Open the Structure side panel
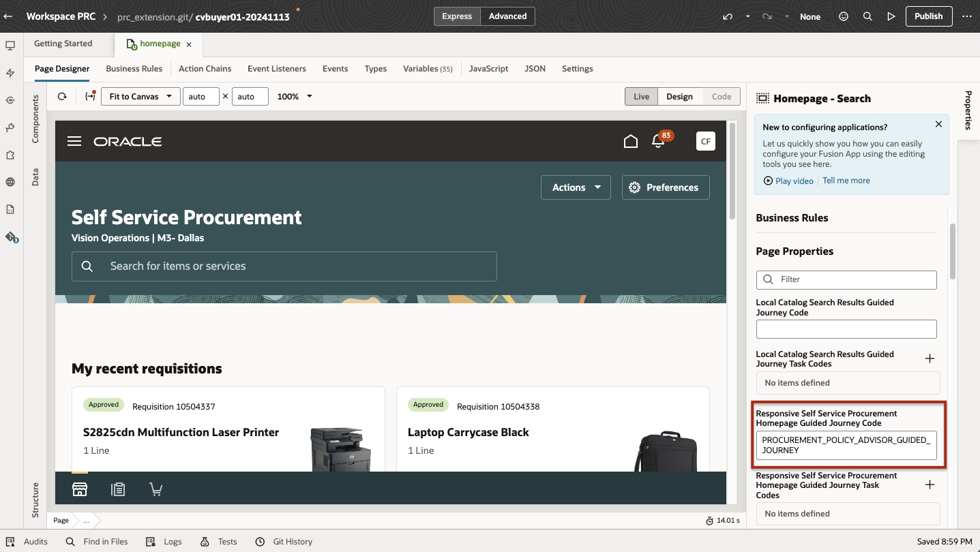The width and height of the screenshot is (980, 552). (x=35, y=500)
